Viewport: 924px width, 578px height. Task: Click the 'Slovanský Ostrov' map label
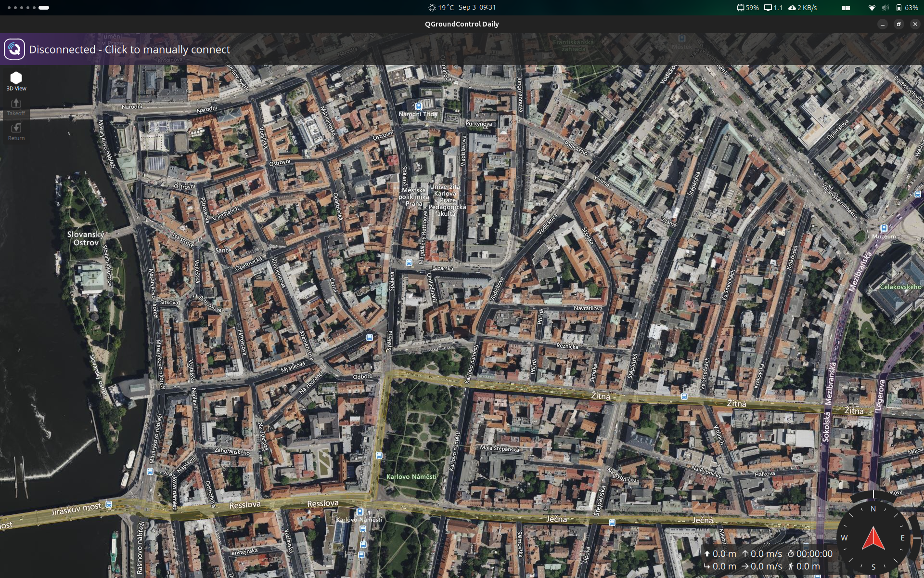(86, 238)
